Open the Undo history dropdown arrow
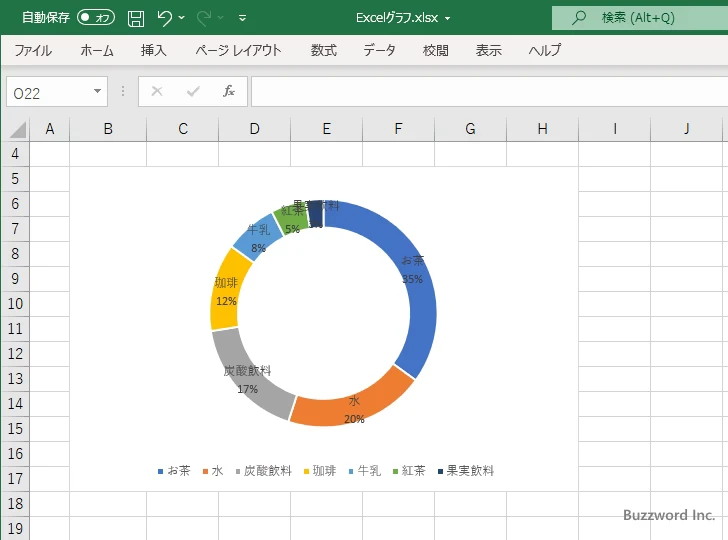This screenshot has width=728, height=540. [x=182, y=18]
